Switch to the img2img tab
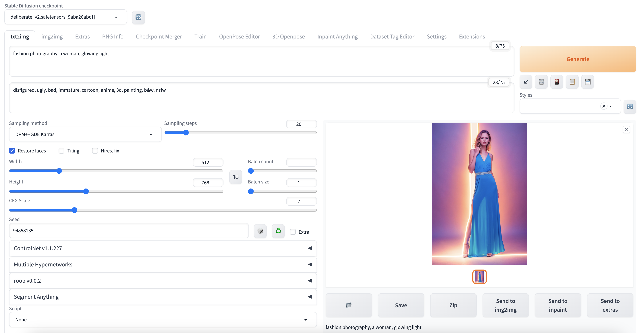 (x=52, y=36)
